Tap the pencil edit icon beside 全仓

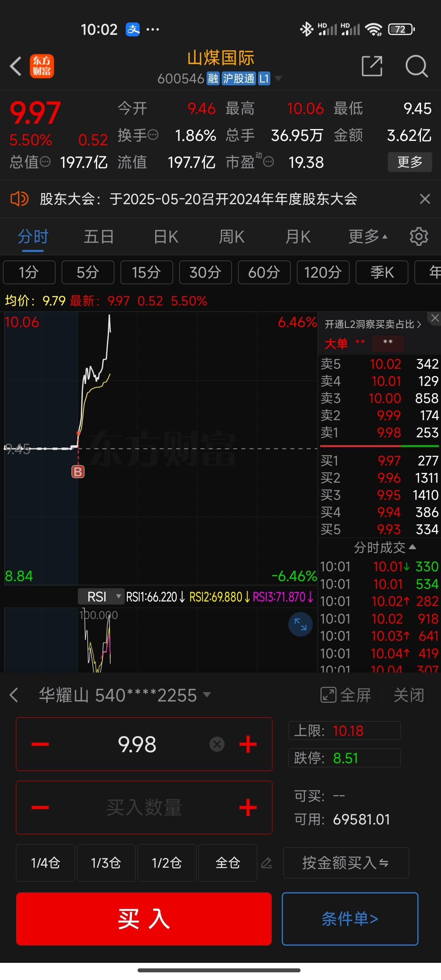point(267,863)
